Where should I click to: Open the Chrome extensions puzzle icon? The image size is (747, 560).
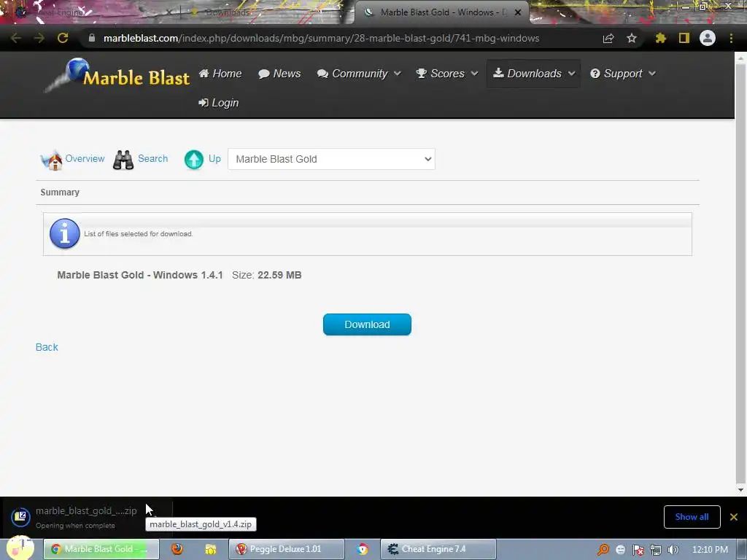tap(661, 38)
